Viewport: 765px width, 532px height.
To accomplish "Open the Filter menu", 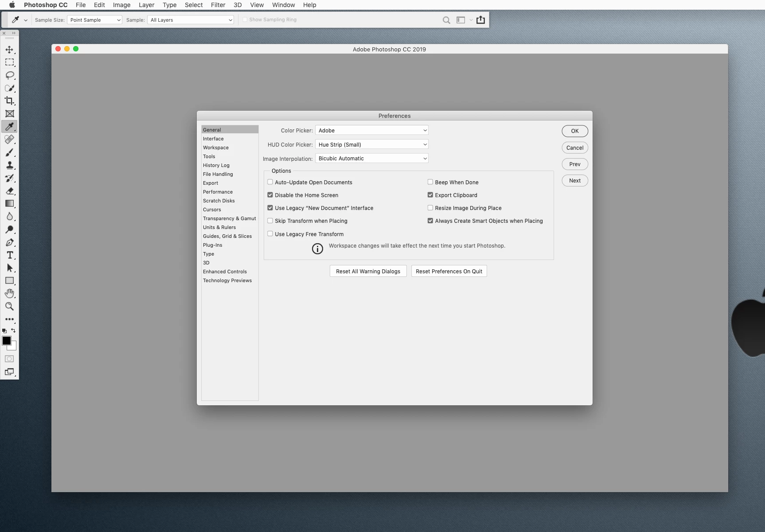I will tap(218, 5).
